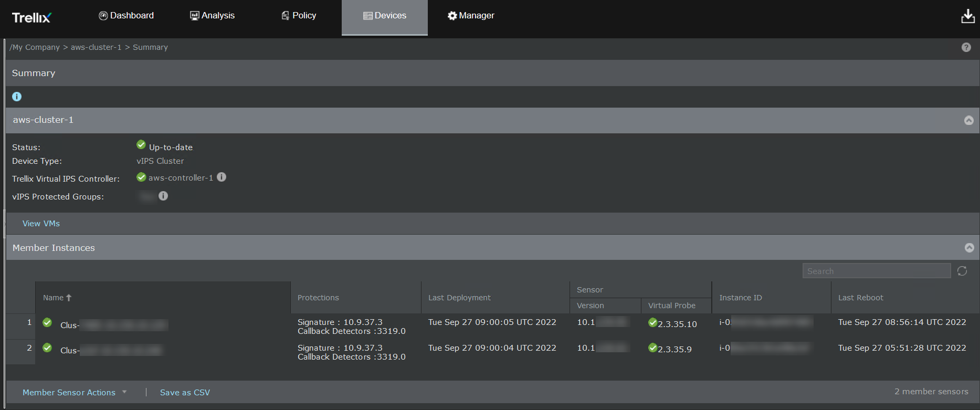
Task: Click the green Up-to-date status icon
Action: [x=141, y=144]
